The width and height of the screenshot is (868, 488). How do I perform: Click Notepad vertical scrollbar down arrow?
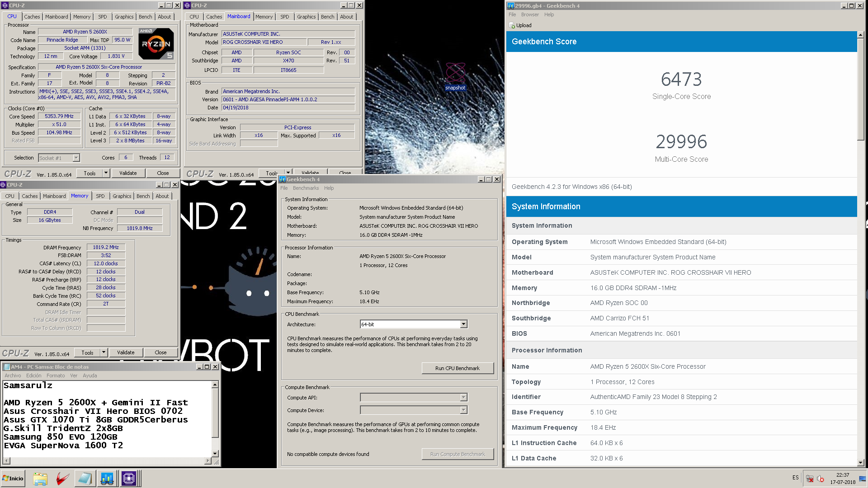click(x=215, y=453)
